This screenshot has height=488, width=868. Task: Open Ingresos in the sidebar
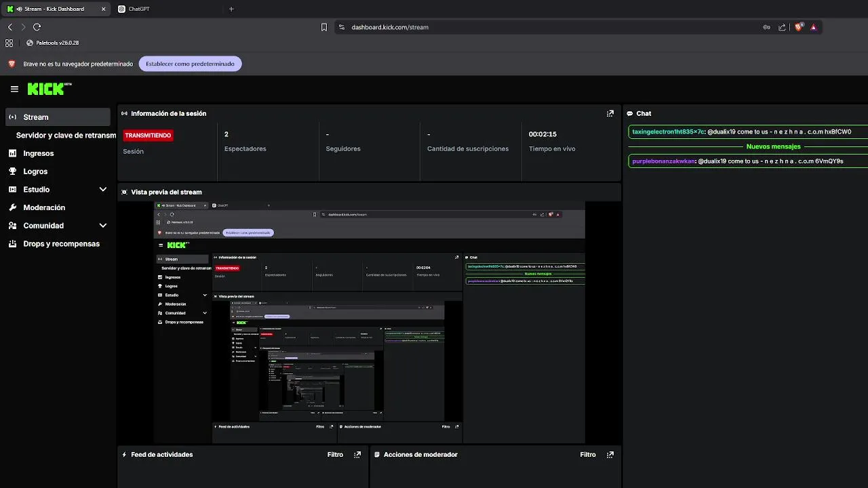39,153
